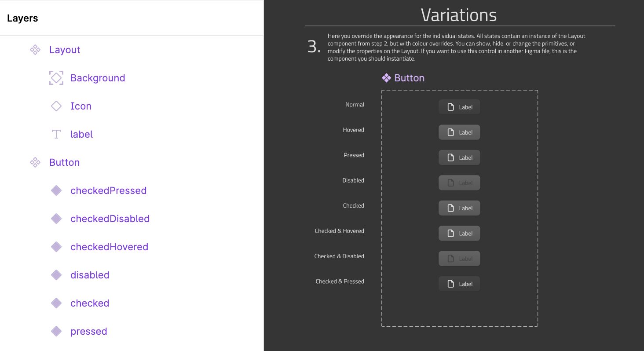The width and height of the screenshot is (644, 351).
Task: Click the checkedDisabled variant diamond icon
Action: click(56, 219)
